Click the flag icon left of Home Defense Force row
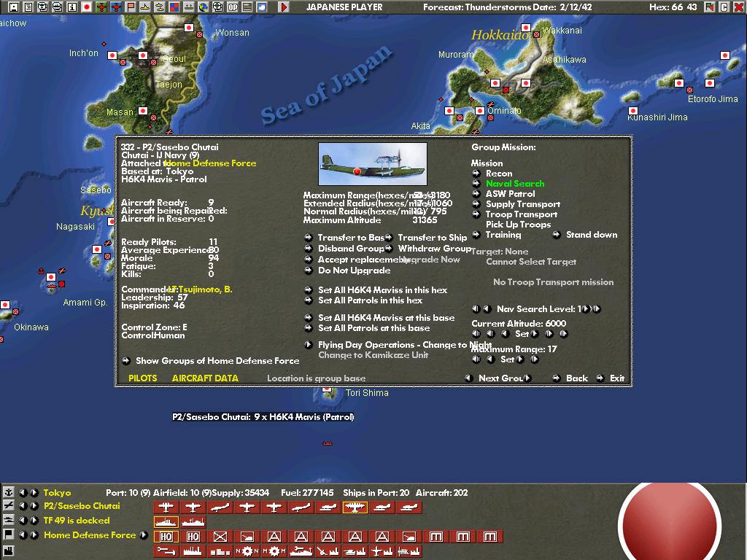 click(8, 534)
